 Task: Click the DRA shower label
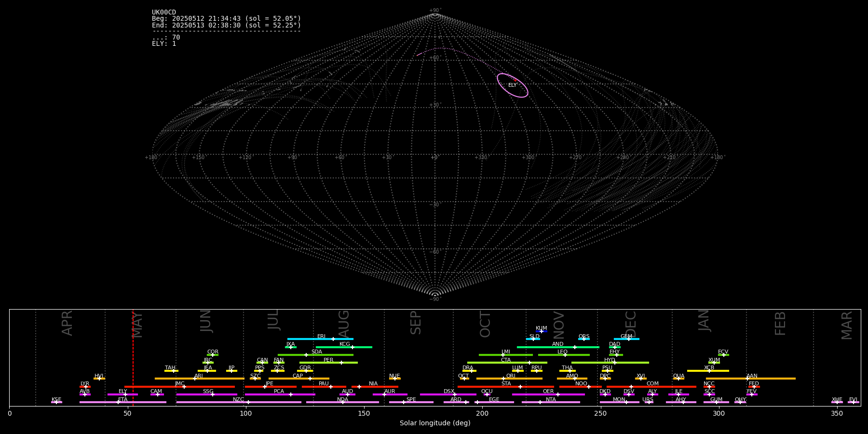click(468, 368)
